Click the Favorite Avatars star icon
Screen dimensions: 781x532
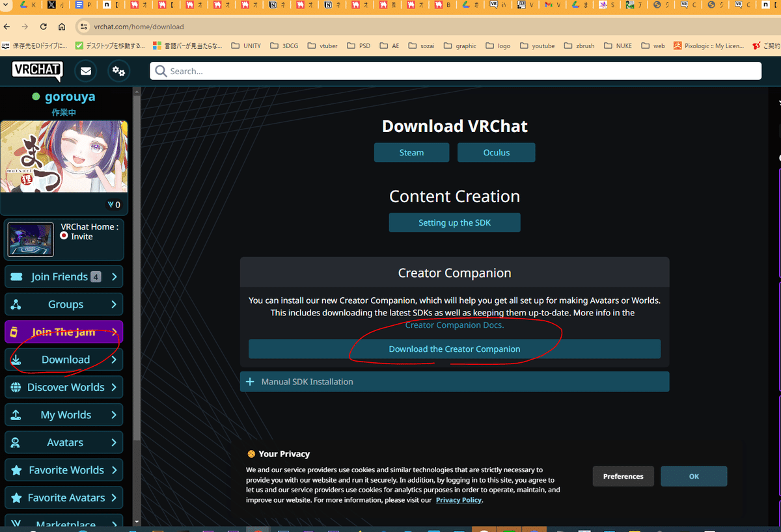coord(16,498)
